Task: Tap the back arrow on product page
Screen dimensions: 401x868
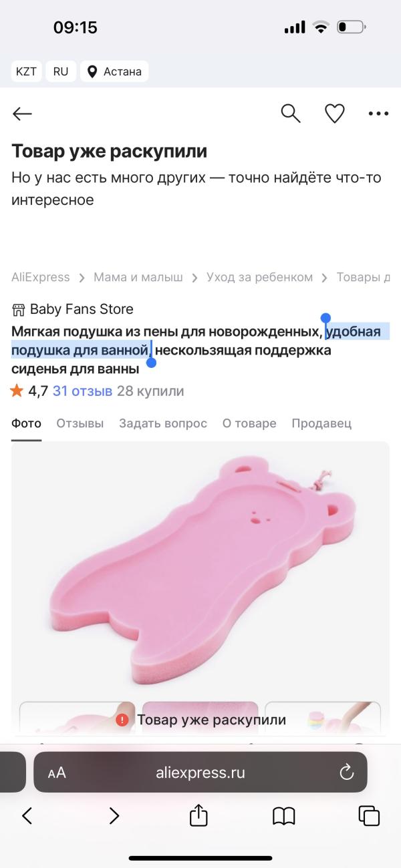Action: 22,114
